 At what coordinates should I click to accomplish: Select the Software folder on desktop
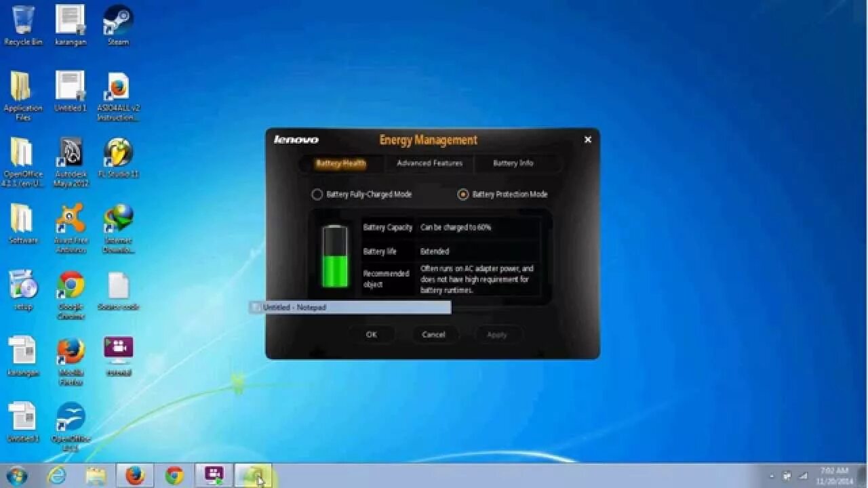pyautogui.click(x=23, y=224)
